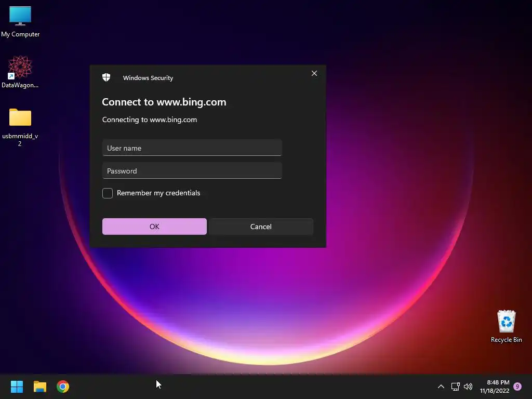Focus the Password field
The height and width of the screenshot is (399, 532).
click(x=192, y=170)
